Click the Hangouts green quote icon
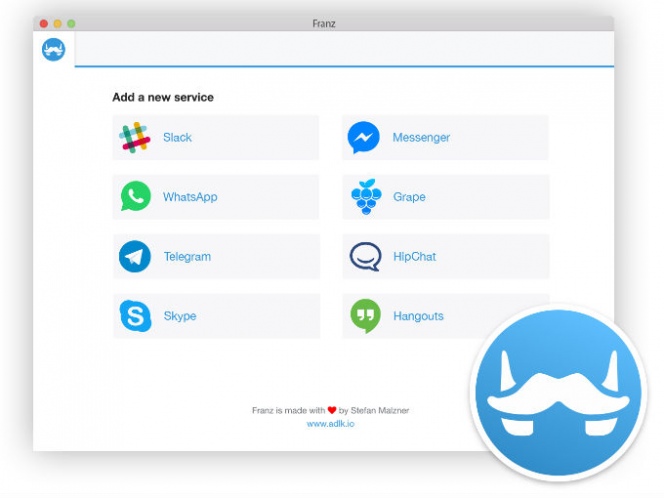Screen dimensions: 664x498 365,316
